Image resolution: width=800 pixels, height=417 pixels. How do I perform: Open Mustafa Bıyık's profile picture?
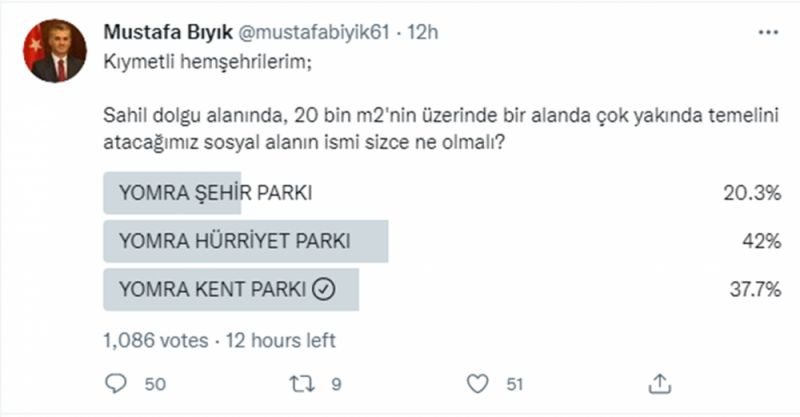coord(55,51)
